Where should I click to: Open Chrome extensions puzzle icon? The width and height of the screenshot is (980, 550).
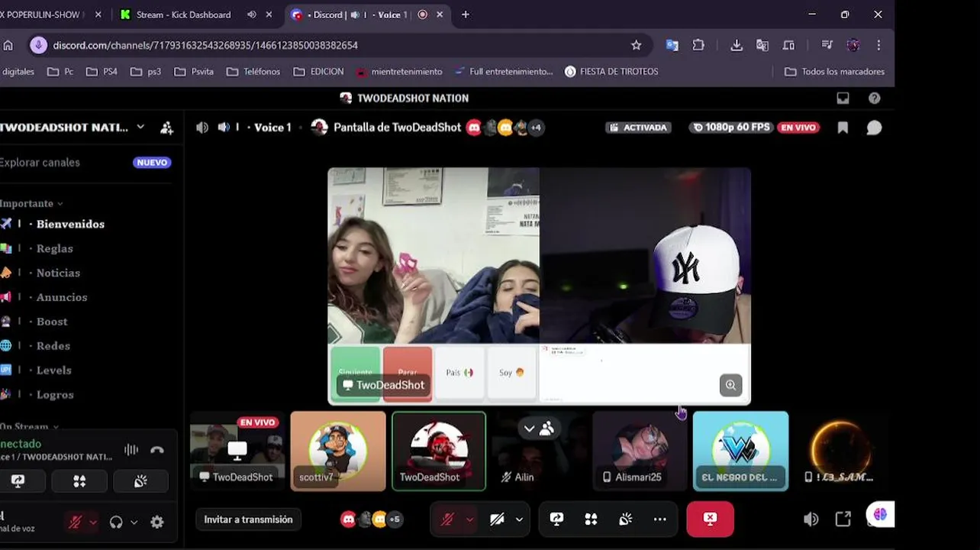pyautogui.click(x=698, y=45)
